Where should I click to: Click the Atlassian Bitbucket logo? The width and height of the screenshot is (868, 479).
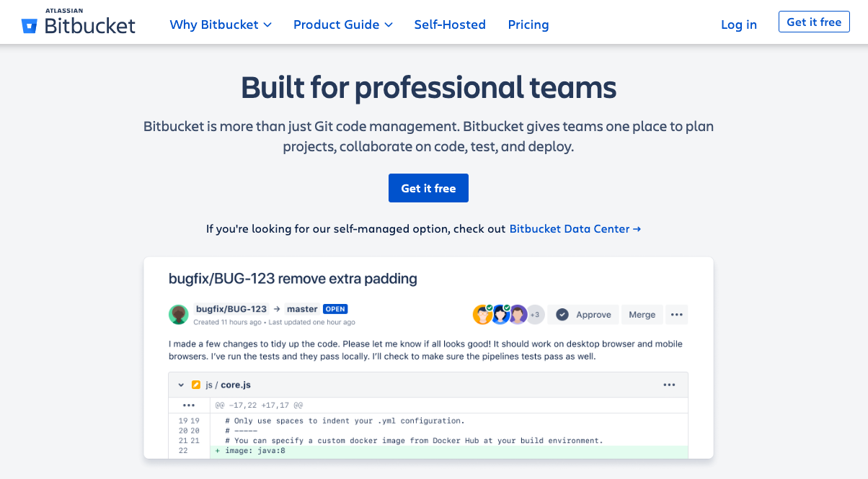pos(79,24)
